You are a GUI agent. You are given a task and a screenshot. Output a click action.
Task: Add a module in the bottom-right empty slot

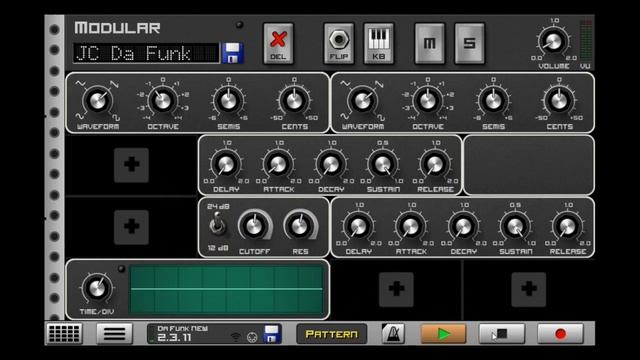point(529,289)
